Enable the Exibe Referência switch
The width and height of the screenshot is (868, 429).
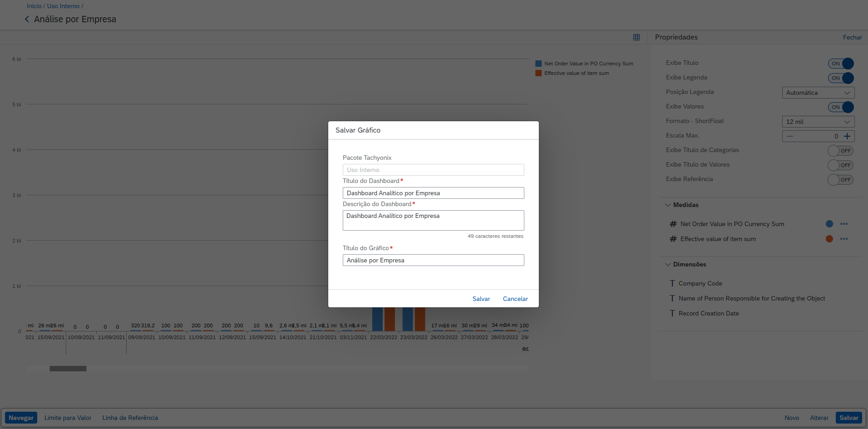(840, 180)
